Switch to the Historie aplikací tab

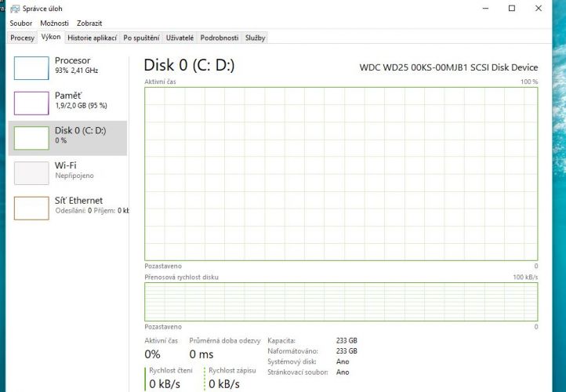(92, 38)
